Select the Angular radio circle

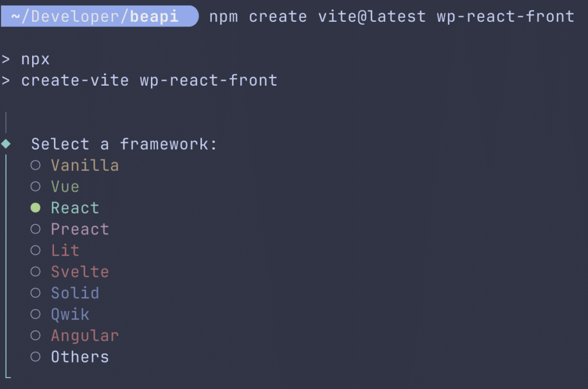click(x=36, y=336)
